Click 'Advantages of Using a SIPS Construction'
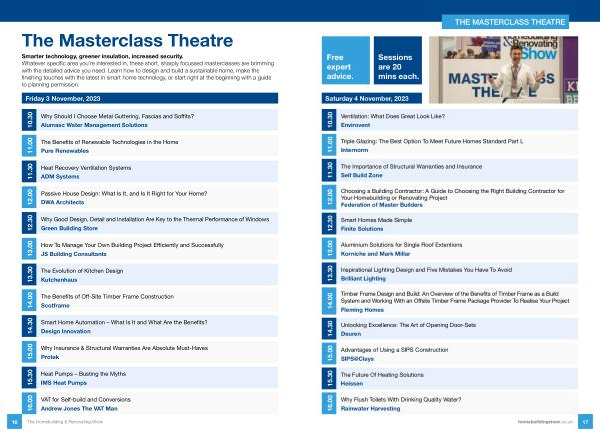The image size is (600, 436). coord(394,350)
